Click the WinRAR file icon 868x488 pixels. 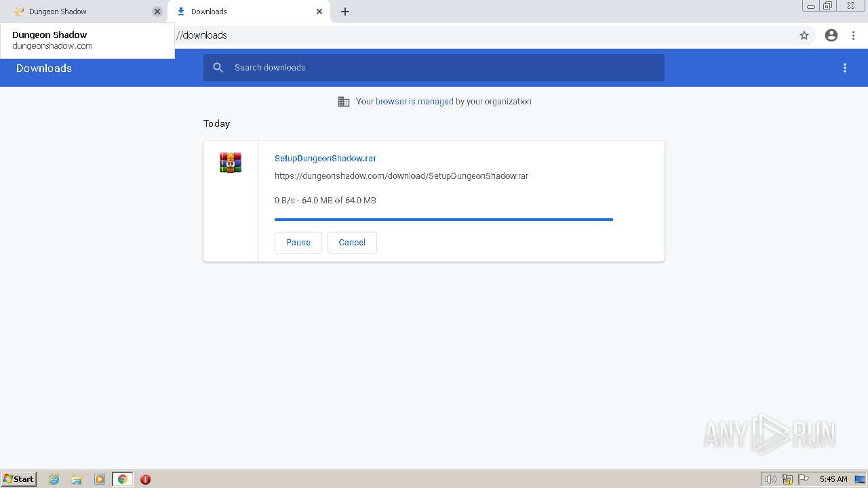(231, 163)
